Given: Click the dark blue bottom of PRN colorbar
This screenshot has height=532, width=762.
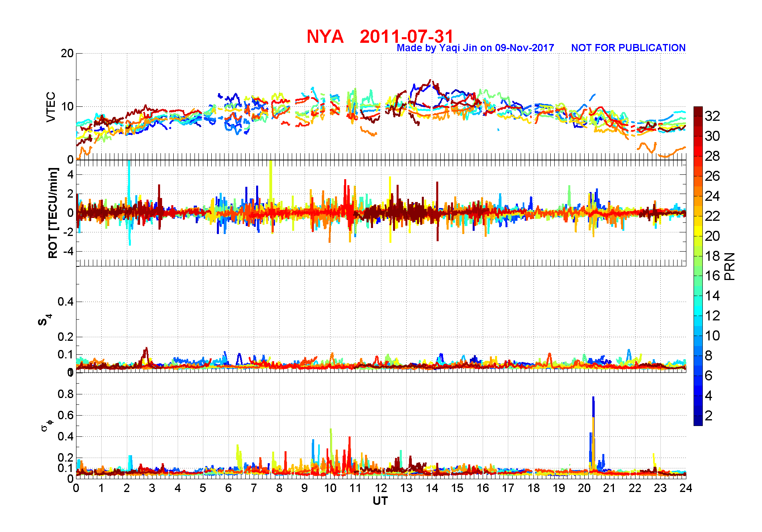Looking at the screenshot, I should [698, 421].
